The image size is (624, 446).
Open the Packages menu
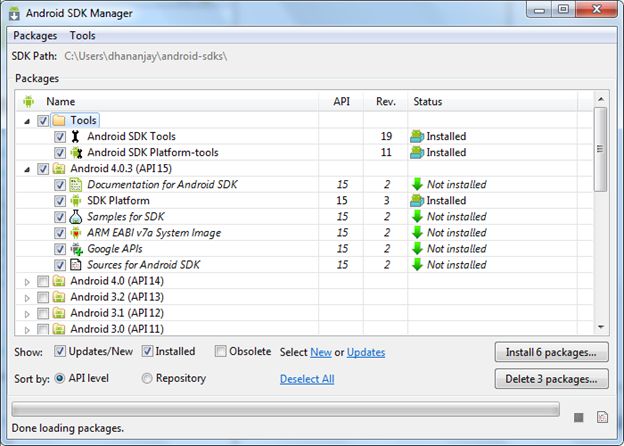35,35
